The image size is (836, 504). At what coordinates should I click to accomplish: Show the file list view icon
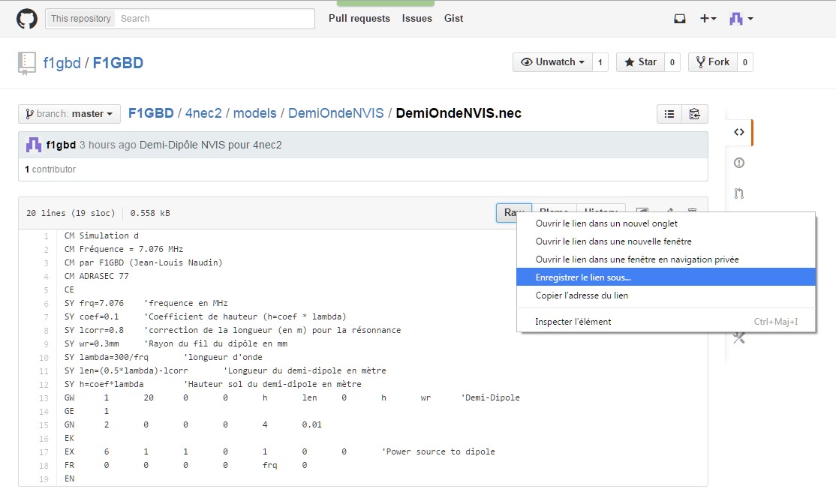[x=669, y=114]
